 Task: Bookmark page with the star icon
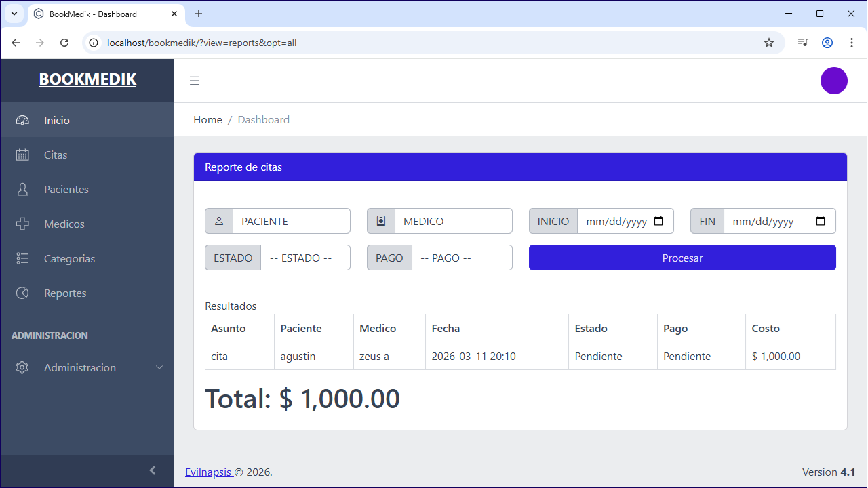[x=769, y=43]
